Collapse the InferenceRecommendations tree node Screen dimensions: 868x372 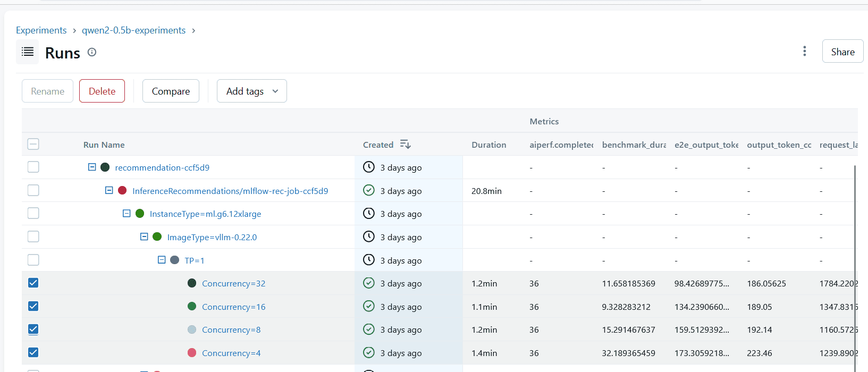click(x=109, y=190)
